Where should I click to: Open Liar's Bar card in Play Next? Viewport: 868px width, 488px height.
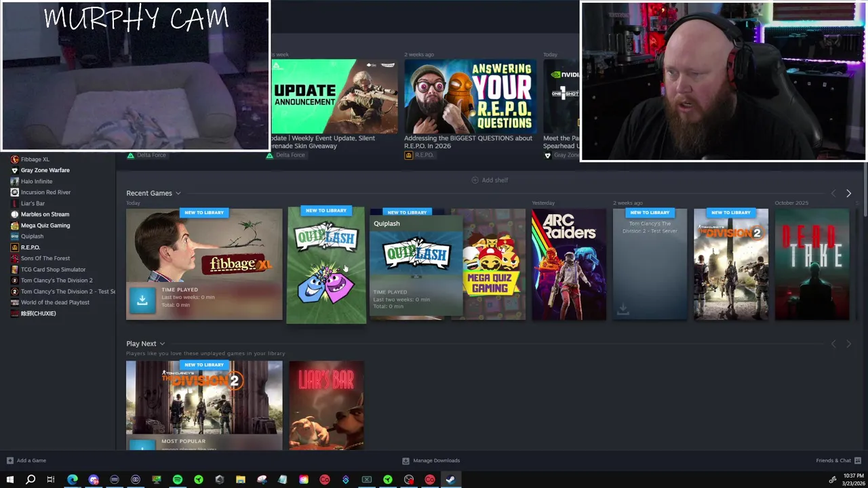pos(326,405)
